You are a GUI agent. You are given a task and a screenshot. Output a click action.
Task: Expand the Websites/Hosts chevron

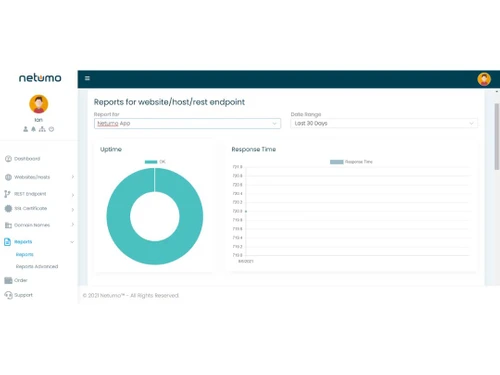(x=72, y=177)
